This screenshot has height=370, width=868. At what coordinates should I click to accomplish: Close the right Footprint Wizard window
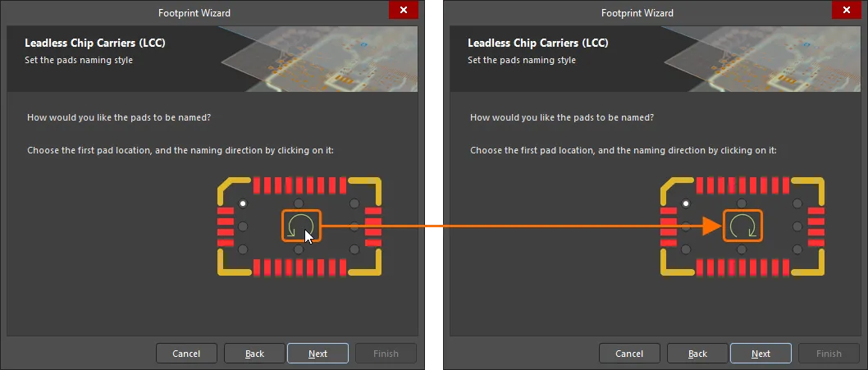(x=846, y=10)
